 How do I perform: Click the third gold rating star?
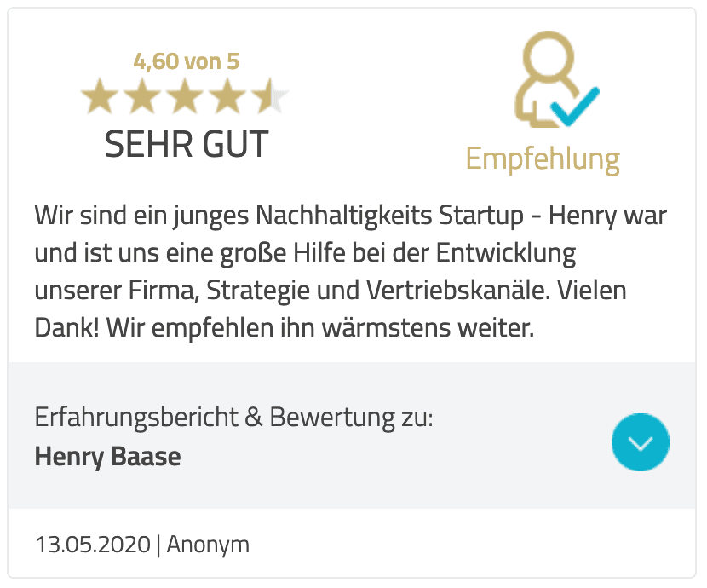click(x=185, y=95)
